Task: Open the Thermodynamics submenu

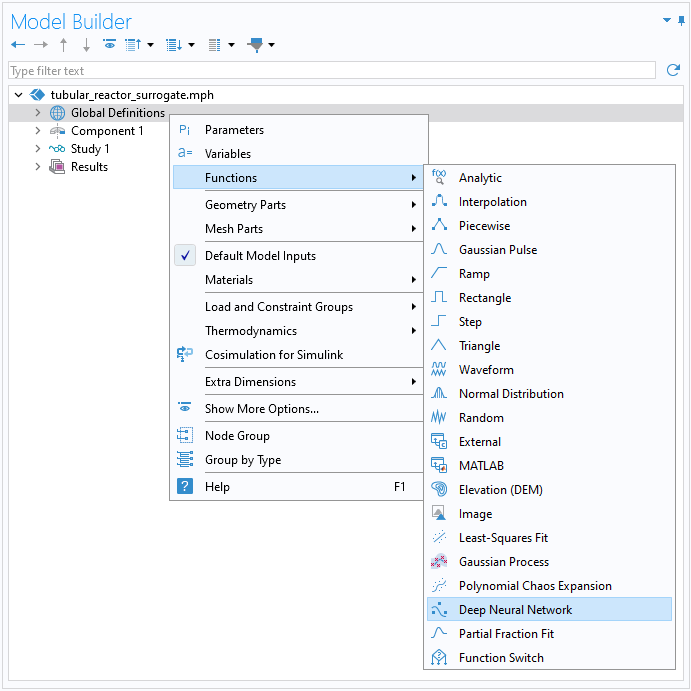Action: point(298,331)
